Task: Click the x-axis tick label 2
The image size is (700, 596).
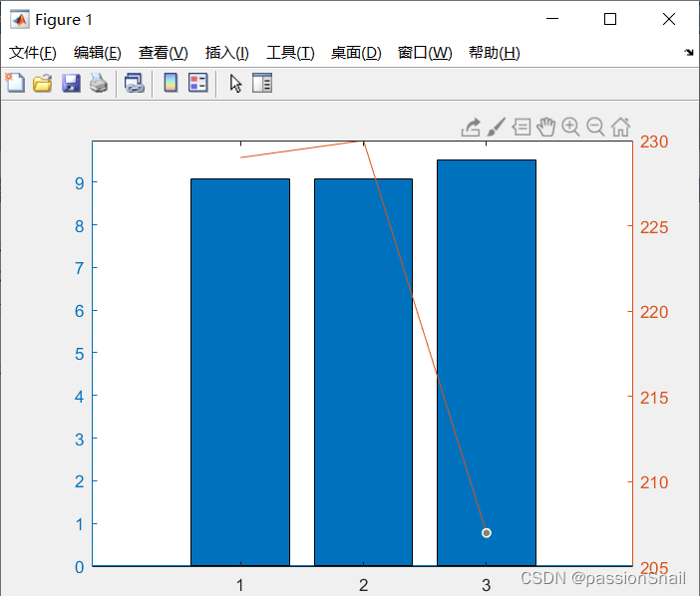Action: point(363,585)
